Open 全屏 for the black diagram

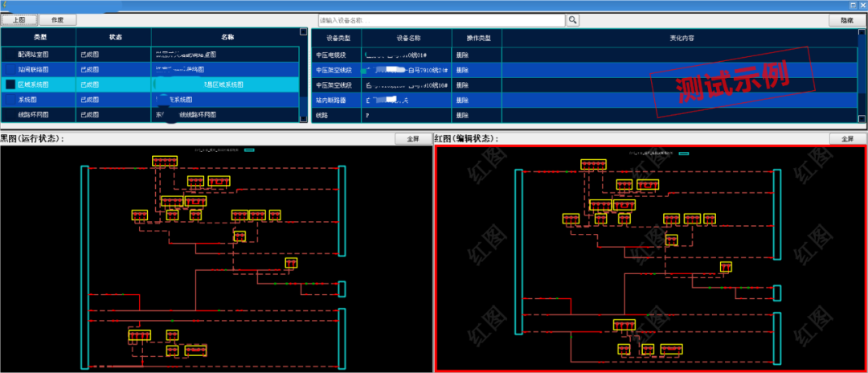[413, 138]
